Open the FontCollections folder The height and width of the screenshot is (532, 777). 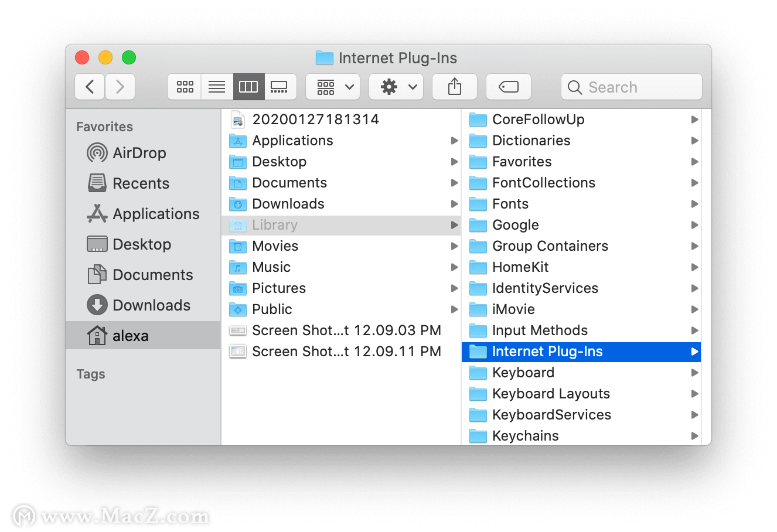pos(581,183)
